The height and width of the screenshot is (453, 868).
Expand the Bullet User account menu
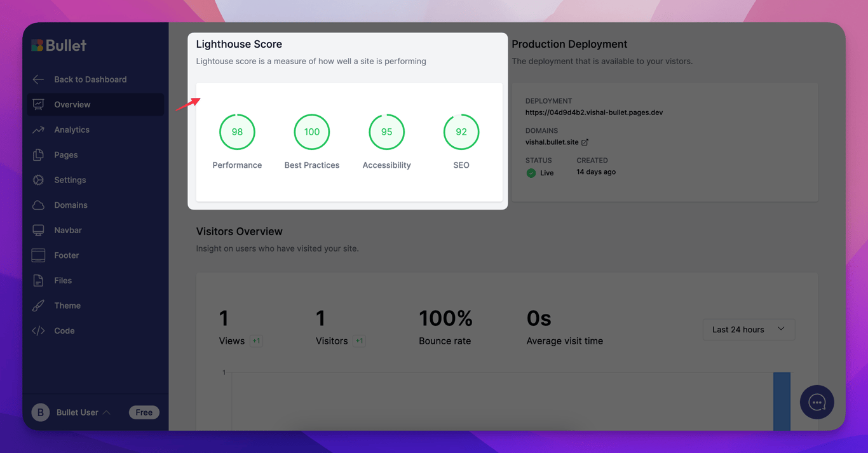tap(84, 412)
